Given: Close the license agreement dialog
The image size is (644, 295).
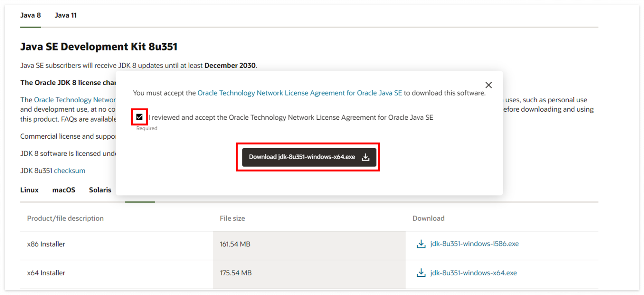Looking at the screenshot, I should pos(488,85).
